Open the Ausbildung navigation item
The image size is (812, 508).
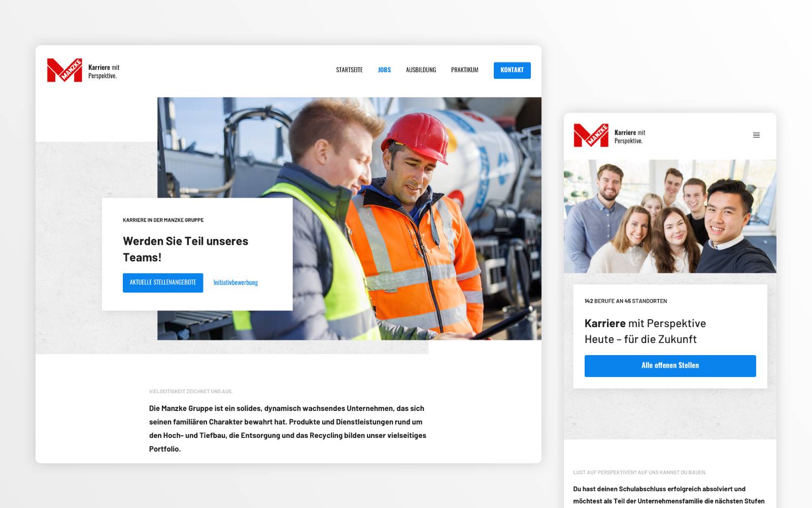[421, 70]
